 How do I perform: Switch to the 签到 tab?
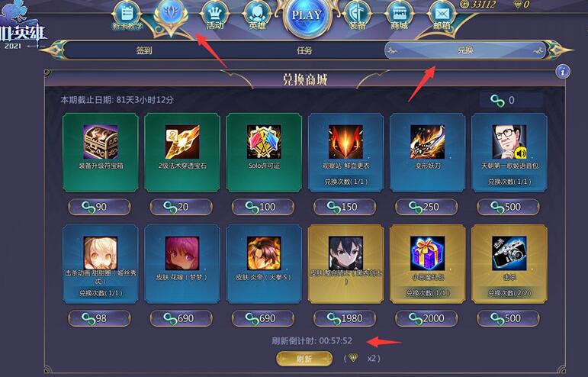(x=144, y=50)
